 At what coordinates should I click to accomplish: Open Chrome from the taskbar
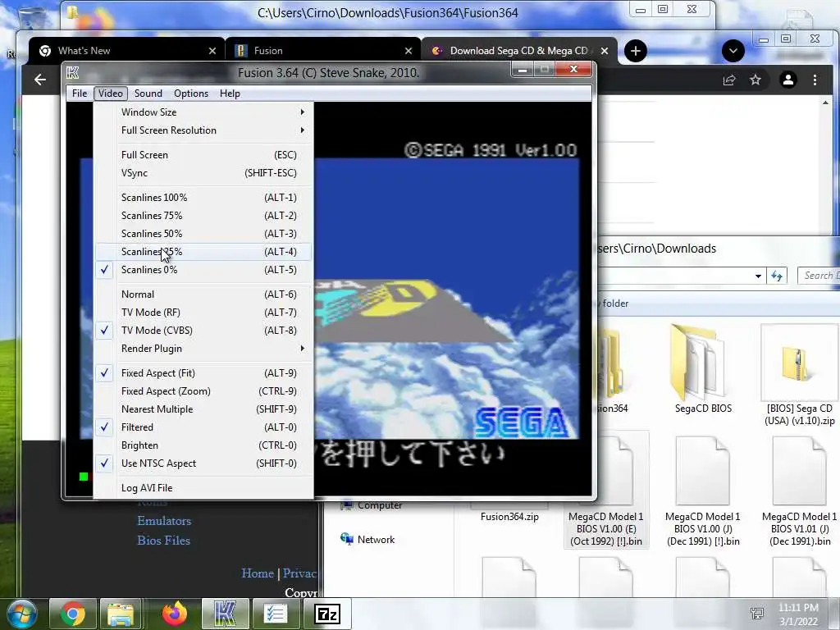click(73, 614)
